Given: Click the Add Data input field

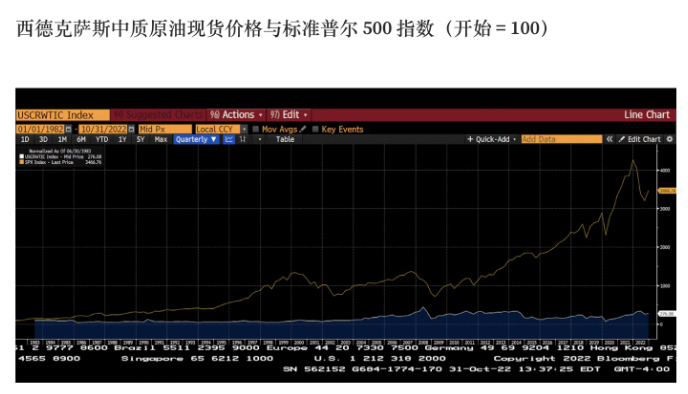Looking at the screenshot, I should 562,139.
